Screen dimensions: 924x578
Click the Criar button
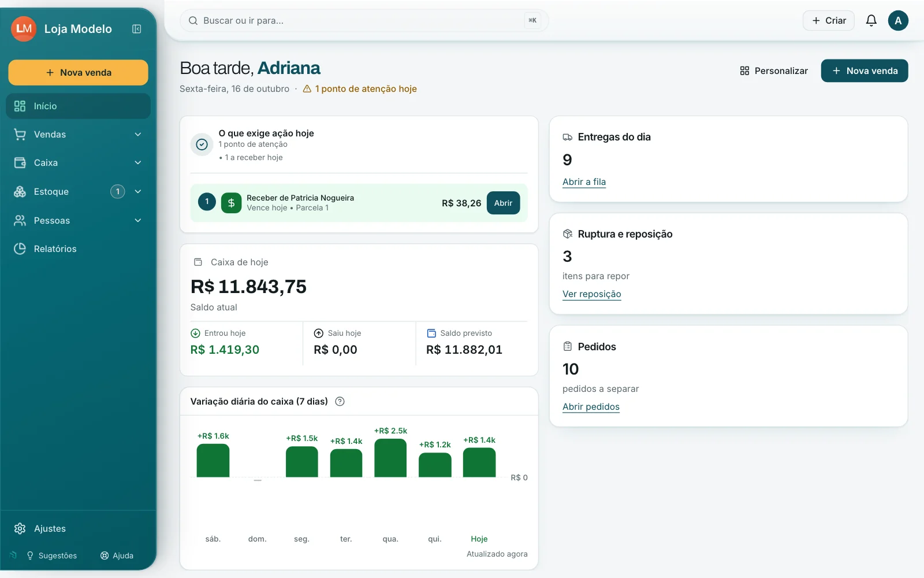tap(829, 21)
